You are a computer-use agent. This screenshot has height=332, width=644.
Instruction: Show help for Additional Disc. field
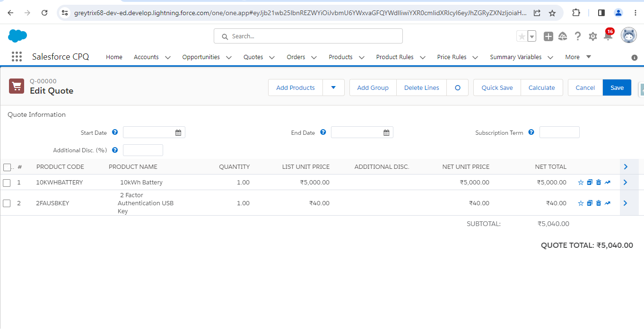pyautogui.click(x=115, y=150)
